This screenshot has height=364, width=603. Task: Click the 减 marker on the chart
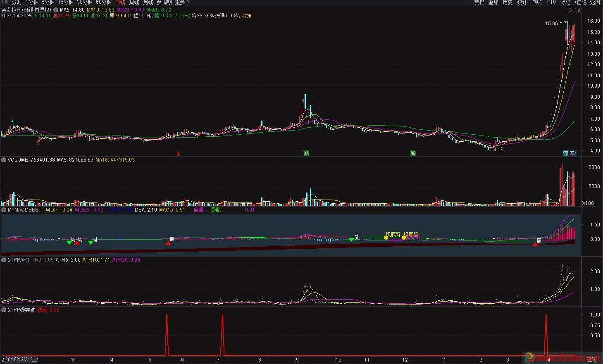point(412,153)
